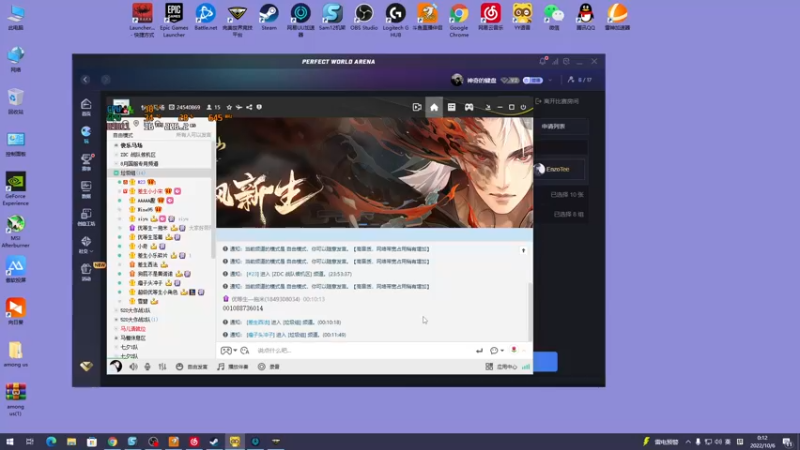Click the shield report icon in channel header

click(259, 107)
